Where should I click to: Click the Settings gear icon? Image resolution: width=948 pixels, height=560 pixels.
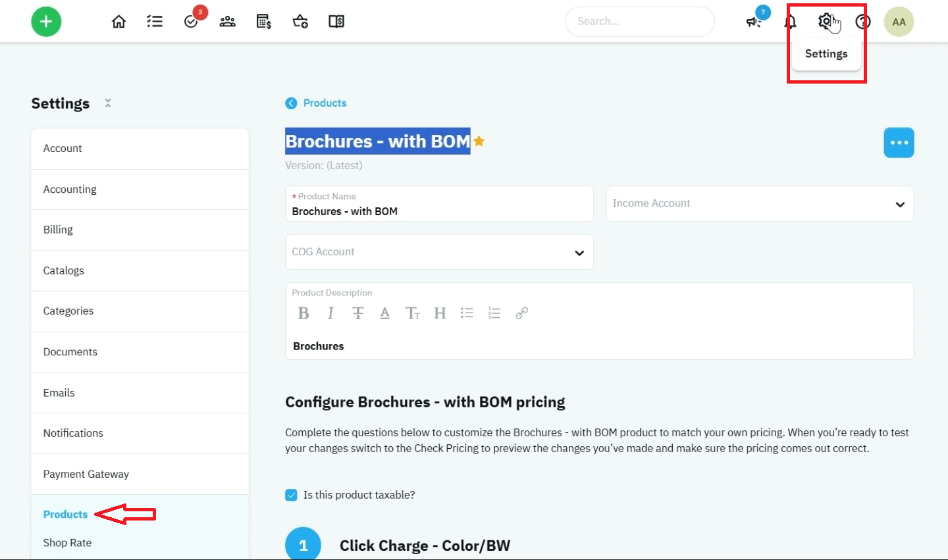826,22
